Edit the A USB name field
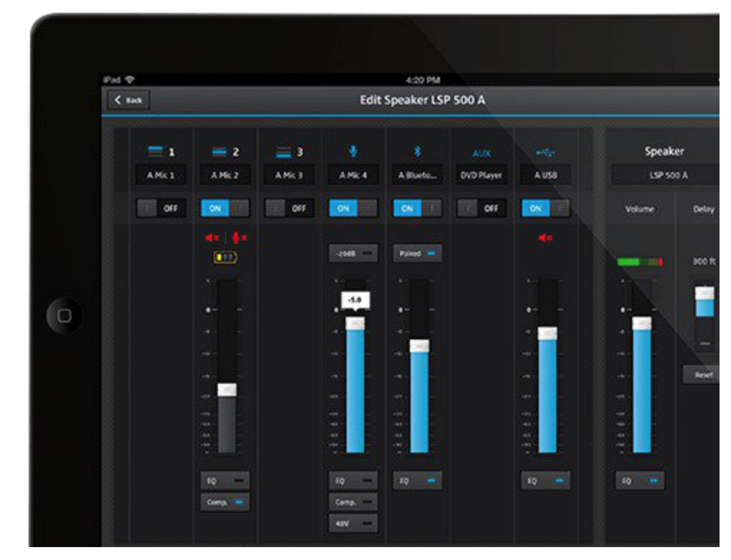 click(545, 175)
